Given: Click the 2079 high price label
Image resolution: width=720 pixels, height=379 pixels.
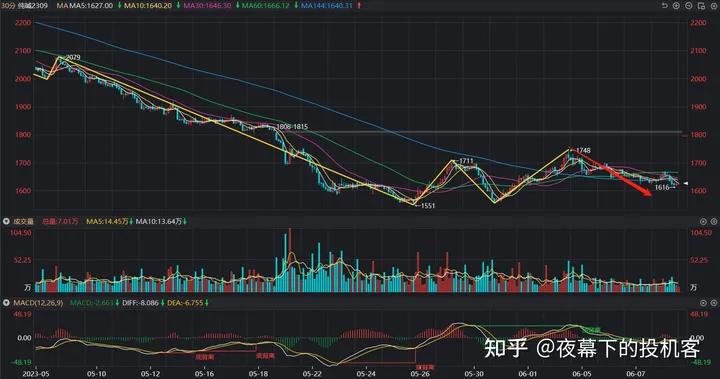Looking at the screenshot, I should [x=73, y=57].
